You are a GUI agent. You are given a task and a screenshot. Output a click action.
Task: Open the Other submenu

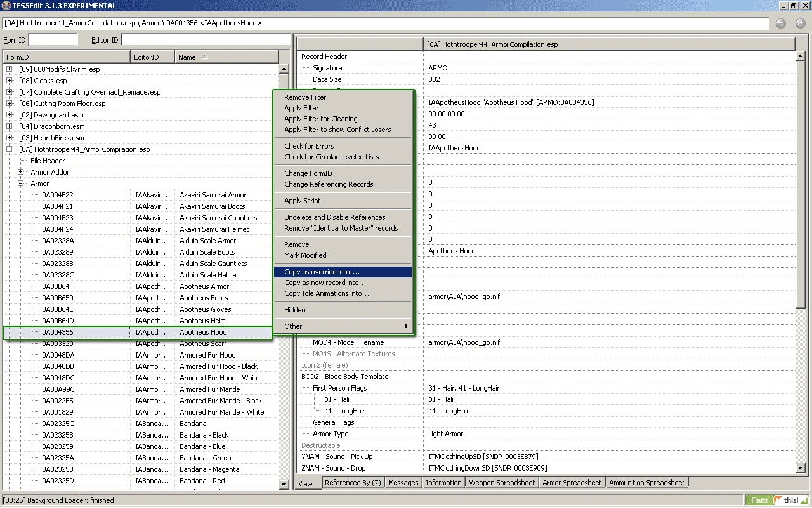pyautogui.click(x=343, y=326)
